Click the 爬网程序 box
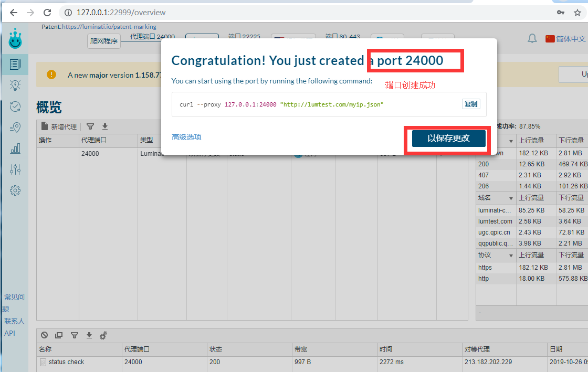Viewport: 588px width, 372px height. click(104, 41)
